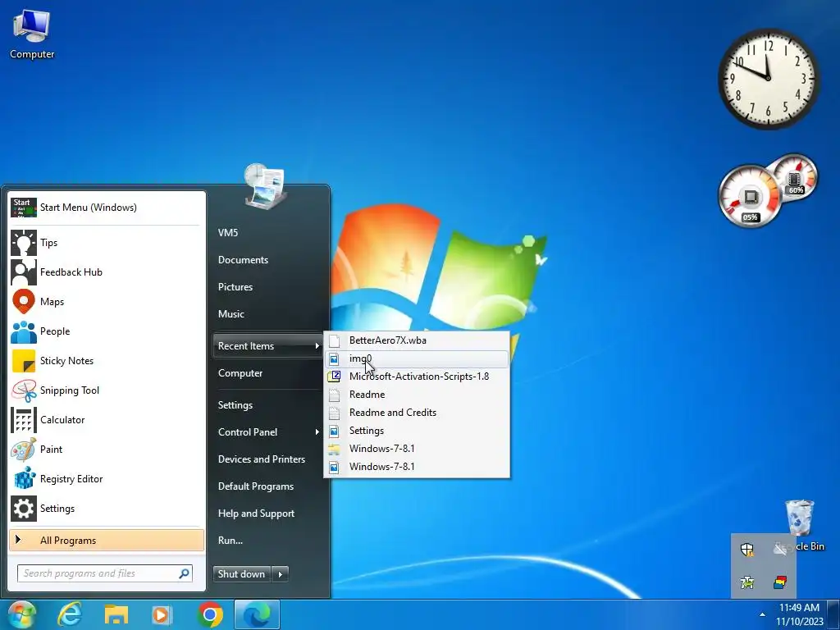Open Registry Editor
The width and height of the screenshot is (840, 630).
pyautogui.click(x=107, y=479)
